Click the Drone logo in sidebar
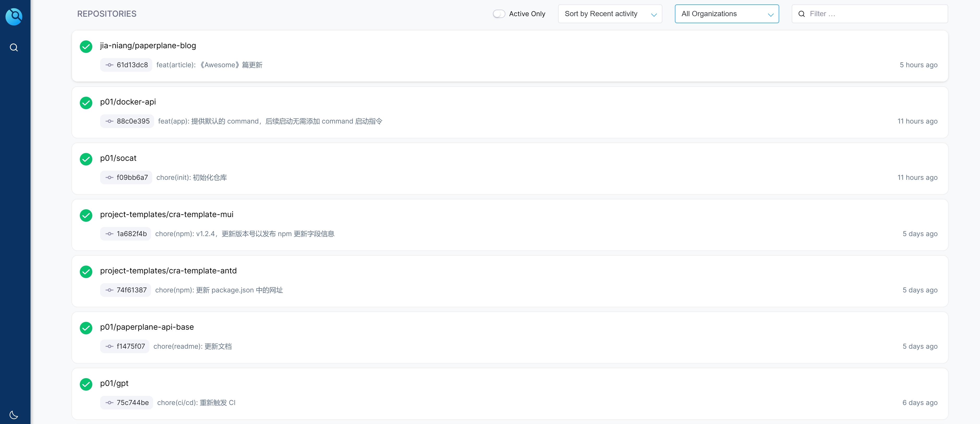The image size is (980, 424). (14, 16)
